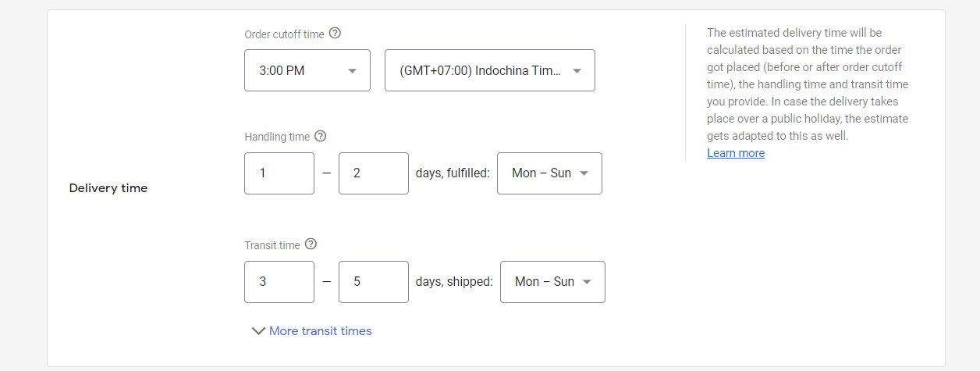This screenshot has width=980, height=371.
Task: Select the minimum transit days field
Action: [x=279, y=282]
